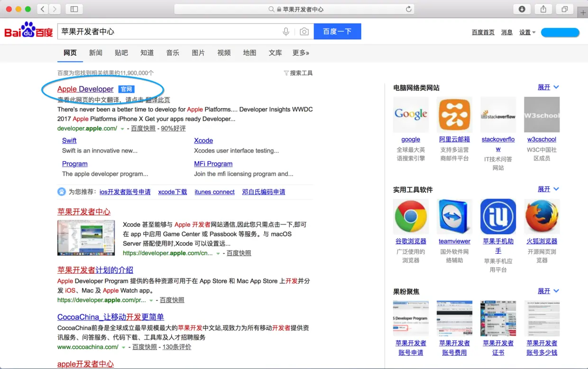Click the 官网 badge next to Apple Developer
Image resolution: width=588 pixels, height=369 pixels.
127,89
